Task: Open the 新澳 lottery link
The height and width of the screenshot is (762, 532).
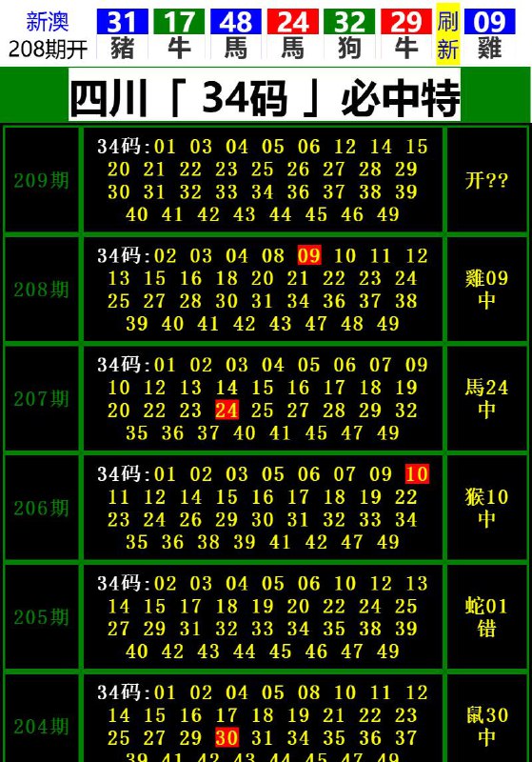Action: [47, 21]
